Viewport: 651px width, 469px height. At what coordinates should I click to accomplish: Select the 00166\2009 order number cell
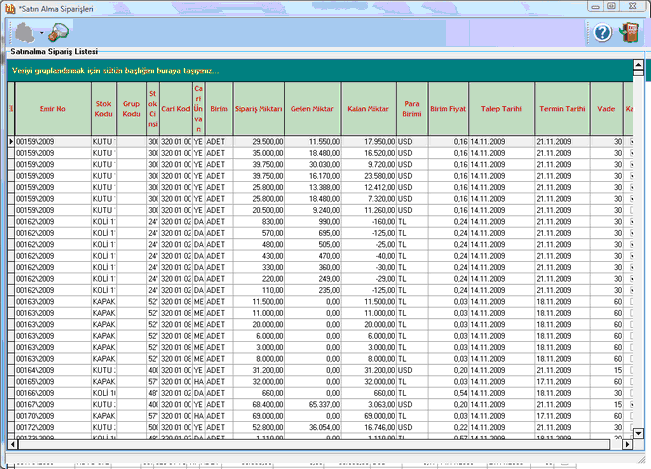[x=53, y=393]
